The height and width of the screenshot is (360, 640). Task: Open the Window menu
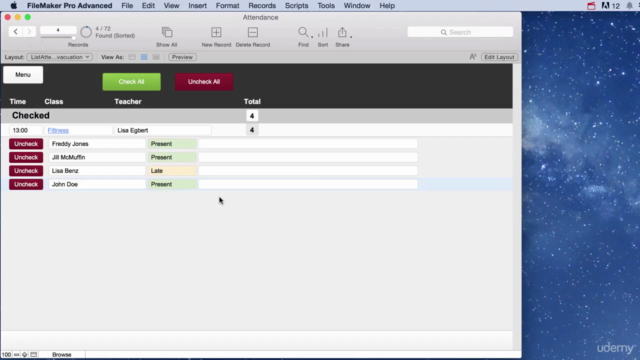(x=357, y=6)
